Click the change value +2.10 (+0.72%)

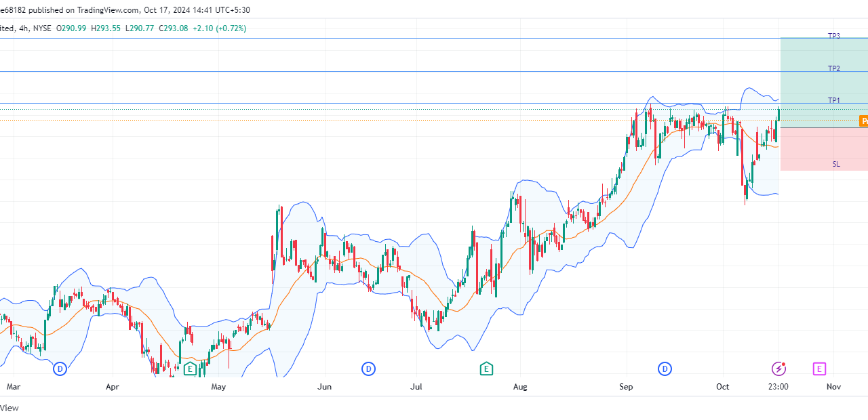[219, 28]
